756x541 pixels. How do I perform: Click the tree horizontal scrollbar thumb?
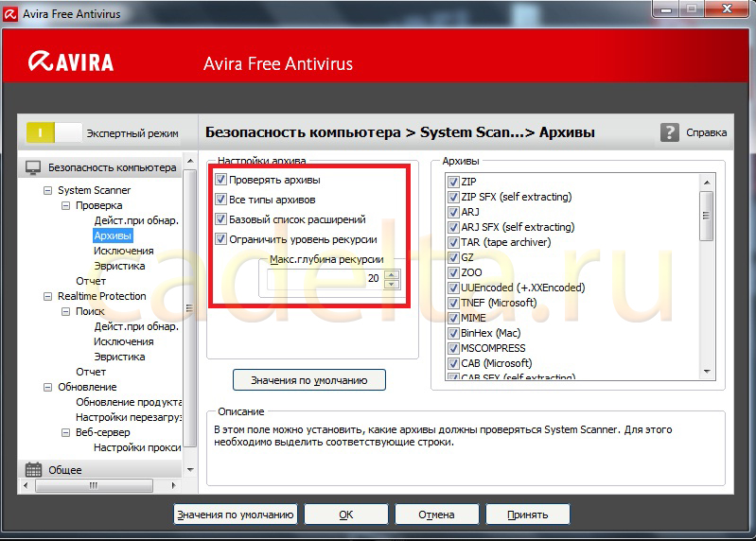coord(94,485)
